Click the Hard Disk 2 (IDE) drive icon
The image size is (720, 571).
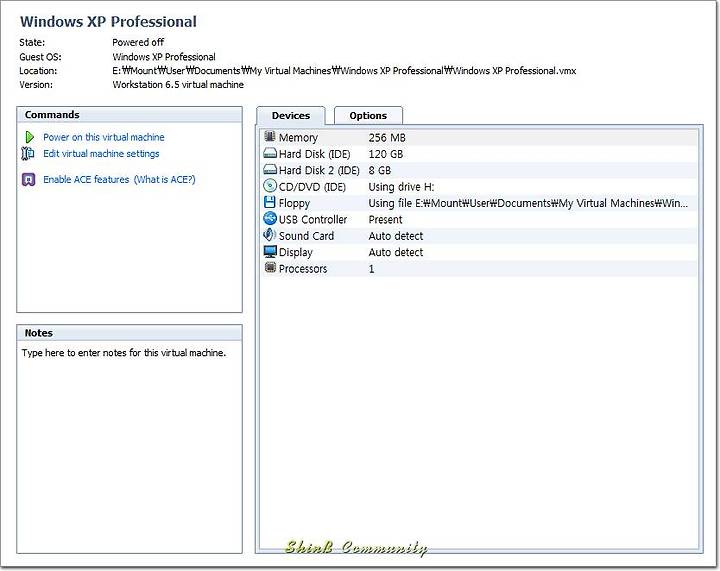click(x=270, y=170)
